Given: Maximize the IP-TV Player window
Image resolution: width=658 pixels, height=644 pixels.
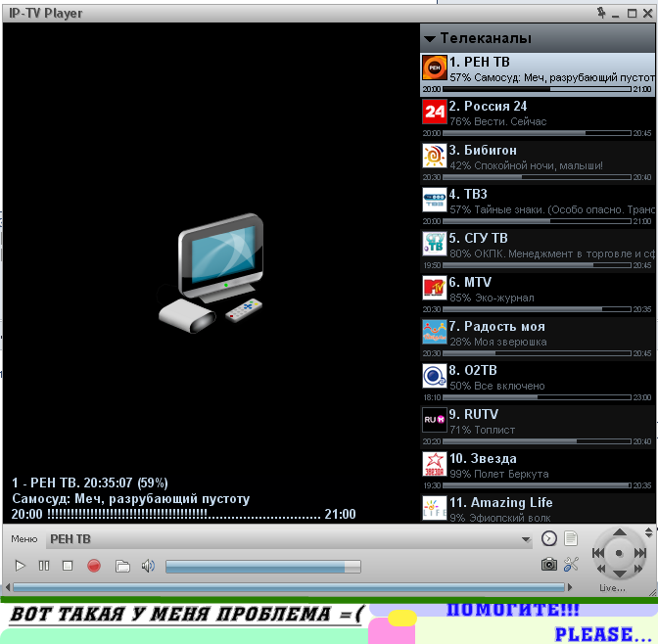Looking at the screenshot, I should (x=632, y=14).
